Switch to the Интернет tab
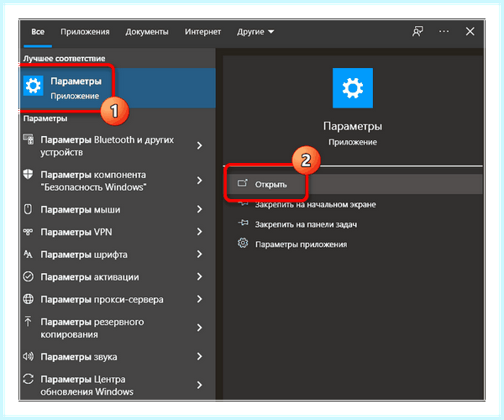The width and height of the screenshot is (504, 420). [202, 31]
